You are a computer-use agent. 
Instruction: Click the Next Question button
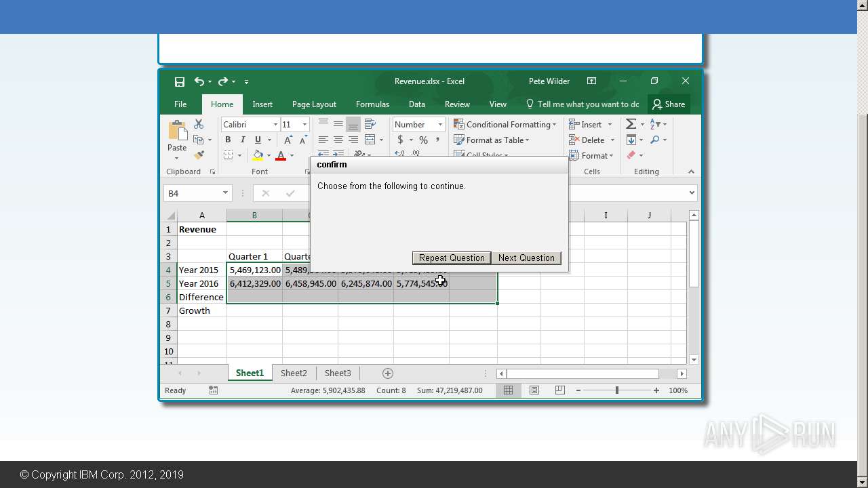pos(526,258)
